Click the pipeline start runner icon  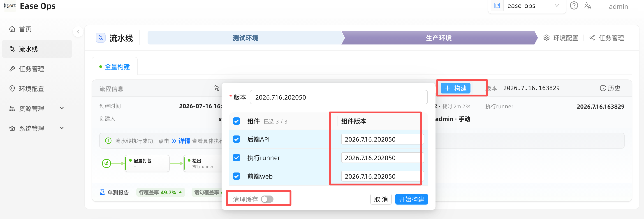(107, 163)
